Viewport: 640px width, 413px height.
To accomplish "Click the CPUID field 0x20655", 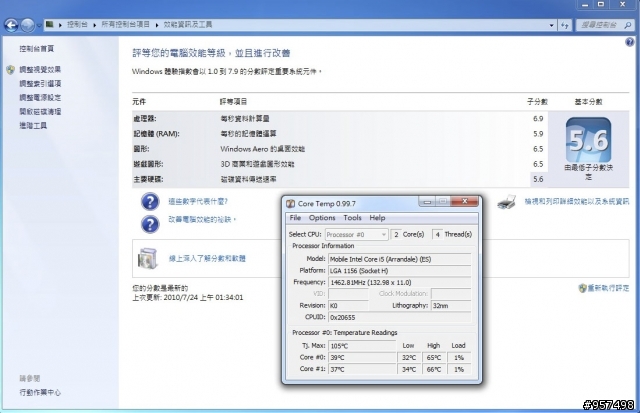I will [x=400, y=317].
